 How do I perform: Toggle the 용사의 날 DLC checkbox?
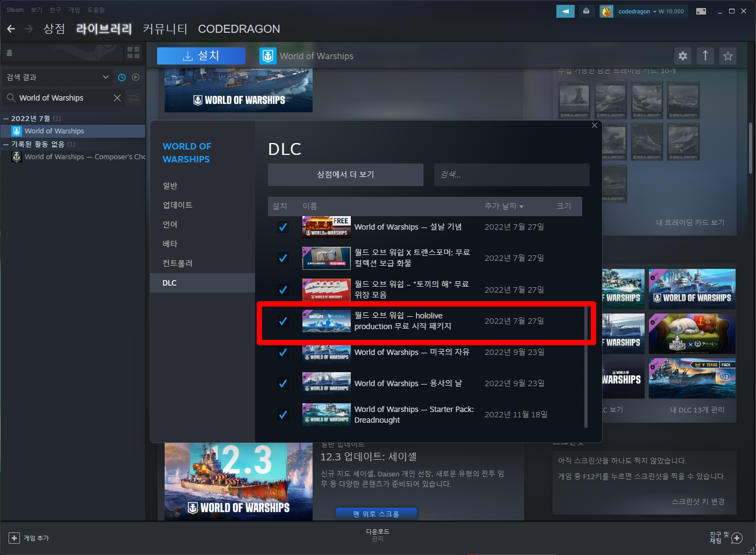[282, 383]
